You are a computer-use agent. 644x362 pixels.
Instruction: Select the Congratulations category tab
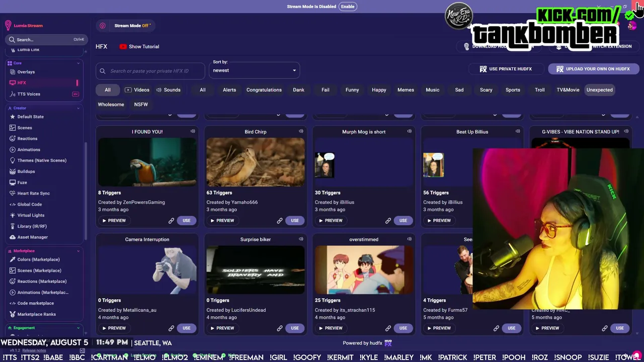(264, 90)
